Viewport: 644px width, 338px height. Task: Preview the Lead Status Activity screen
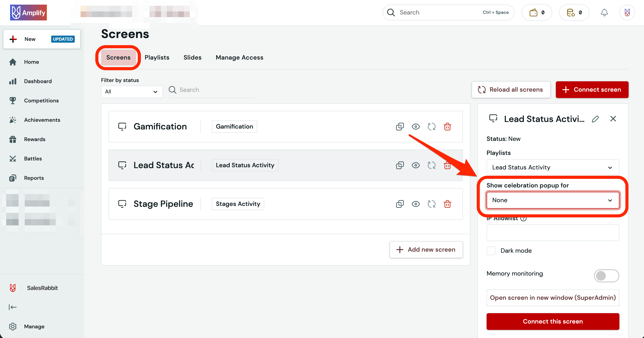(415, 165)
